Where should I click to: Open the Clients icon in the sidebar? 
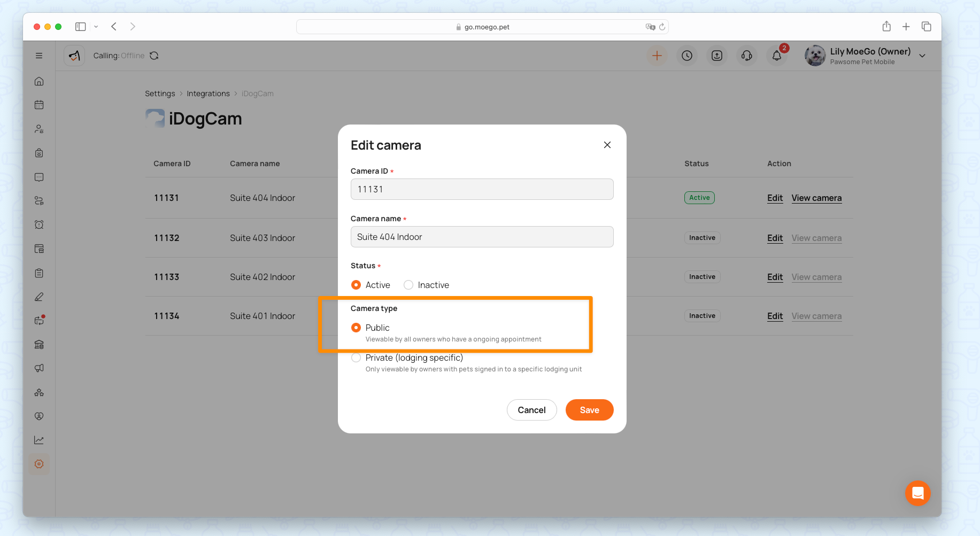point(39,129)
